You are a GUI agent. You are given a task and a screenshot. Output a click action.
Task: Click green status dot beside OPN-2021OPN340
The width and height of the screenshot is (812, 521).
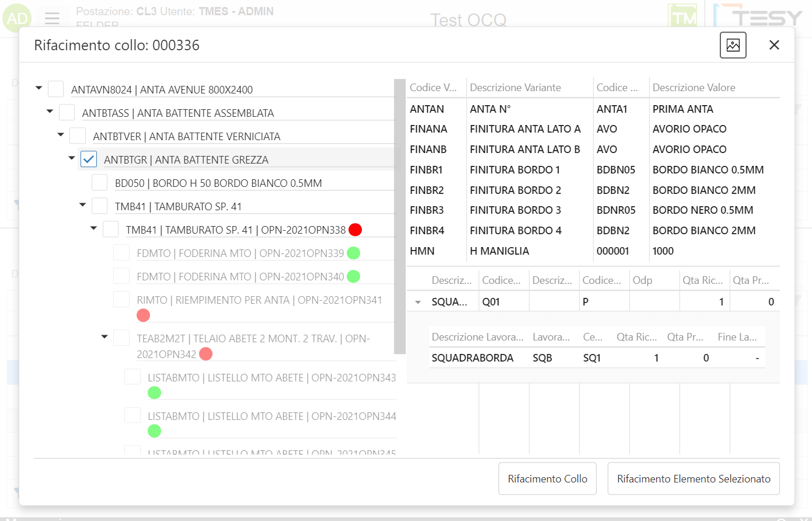[353, 276]
